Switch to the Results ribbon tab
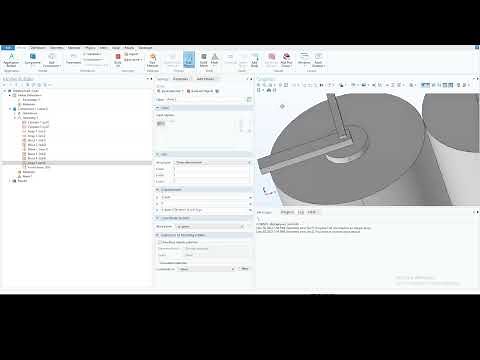 (129, 48)
